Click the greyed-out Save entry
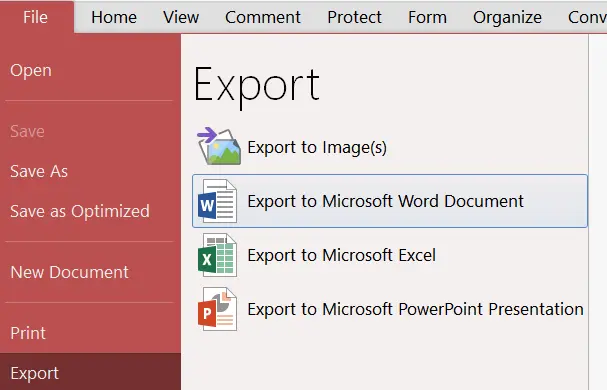607x390 pixels. tap(27, 131)
